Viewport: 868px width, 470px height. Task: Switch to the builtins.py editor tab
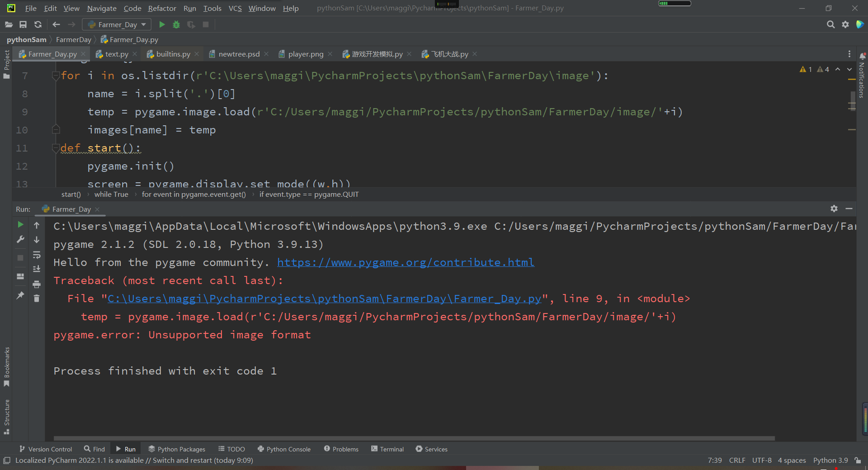tap(173, 54)
